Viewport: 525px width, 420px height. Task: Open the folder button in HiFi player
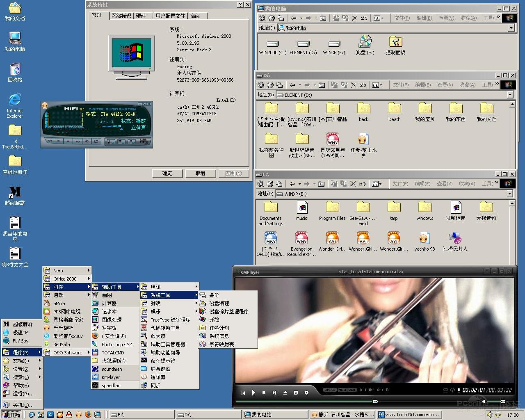[x=96, y=141]
